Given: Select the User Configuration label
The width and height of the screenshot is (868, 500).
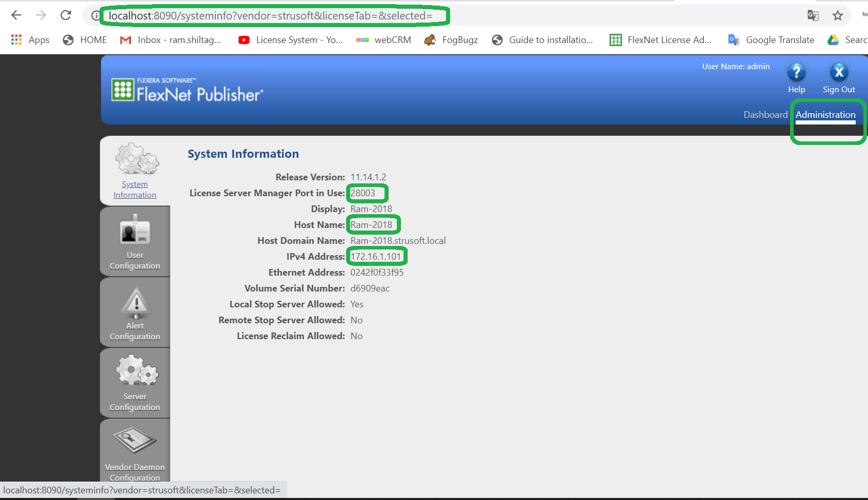Looking at the screenshot, I should pyautogui.click(x=135, y=260).
